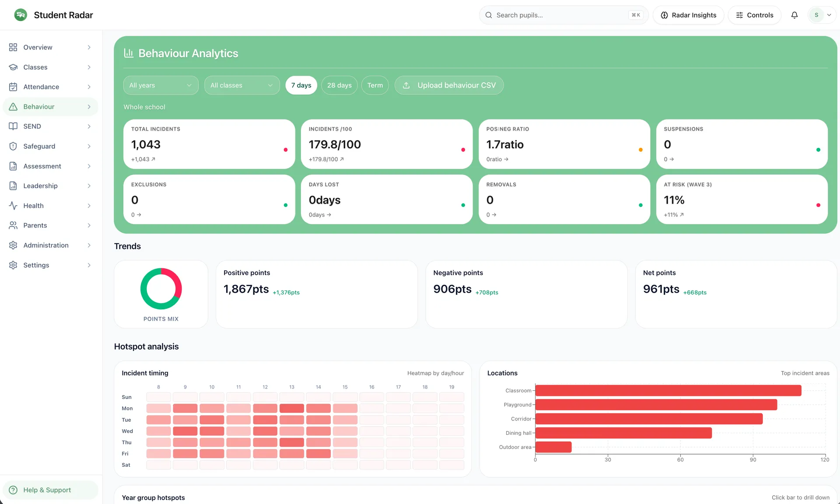Click the SEND open book icon
The width and height of the screenshot is (840, 504).
pyautogui.click(x=13, y=126)
